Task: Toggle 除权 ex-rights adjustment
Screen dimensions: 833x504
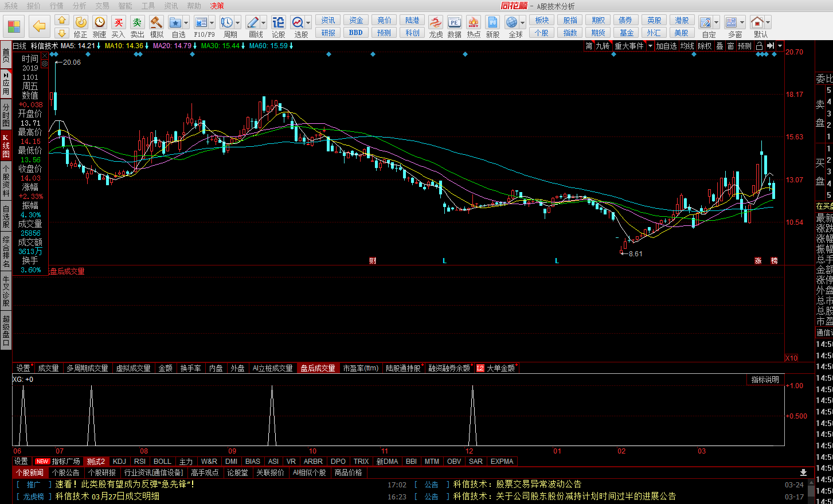Action: (705, 46)
